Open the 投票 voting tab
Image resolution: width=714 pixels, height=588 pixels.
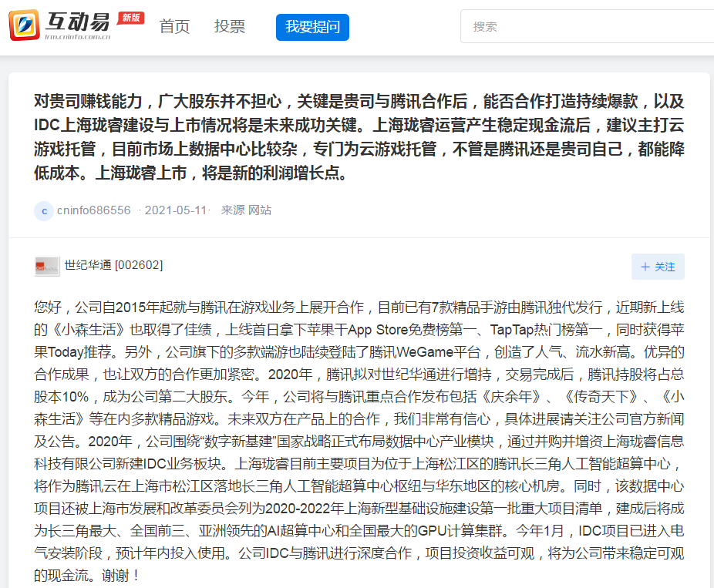click(230, 27)
